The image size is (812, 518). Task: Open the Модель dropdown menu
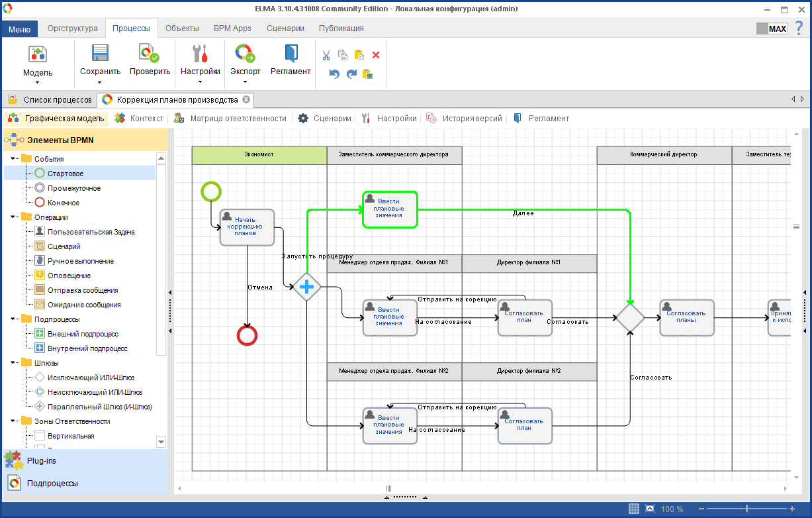38,82
